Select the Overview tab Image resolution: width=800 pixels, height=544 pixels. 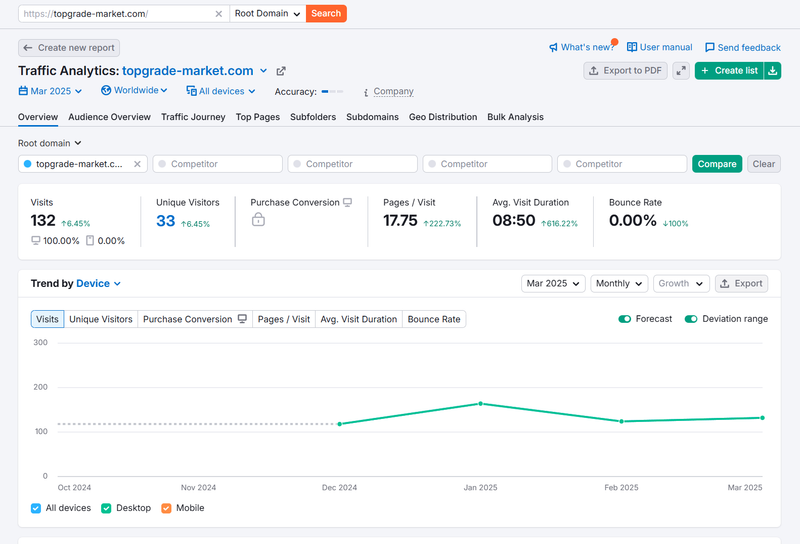[x=38, y=117]
